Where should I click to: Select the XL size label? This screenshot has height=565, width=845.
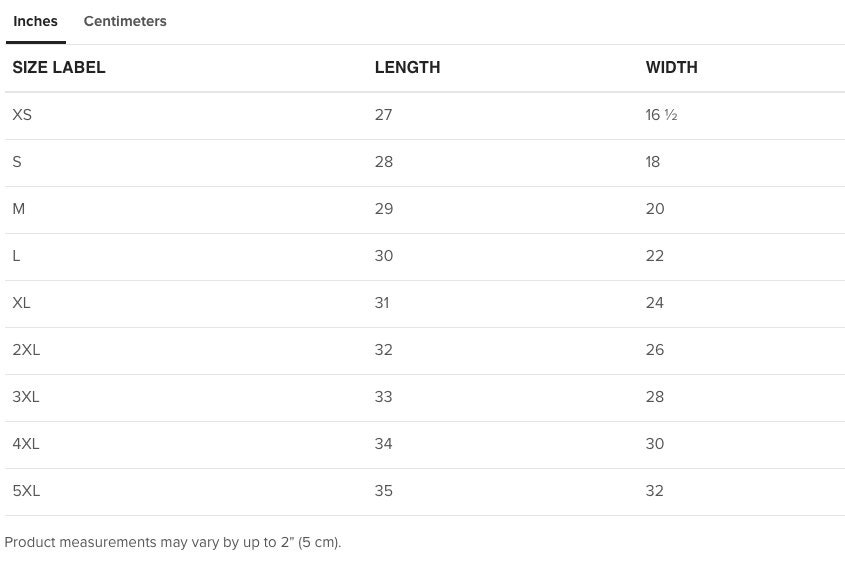pyautogui.click(x=22, y=302)
